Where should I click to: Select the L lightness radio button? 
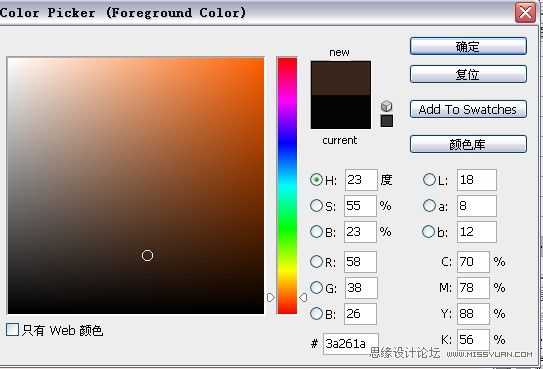(x=429, y=179)
